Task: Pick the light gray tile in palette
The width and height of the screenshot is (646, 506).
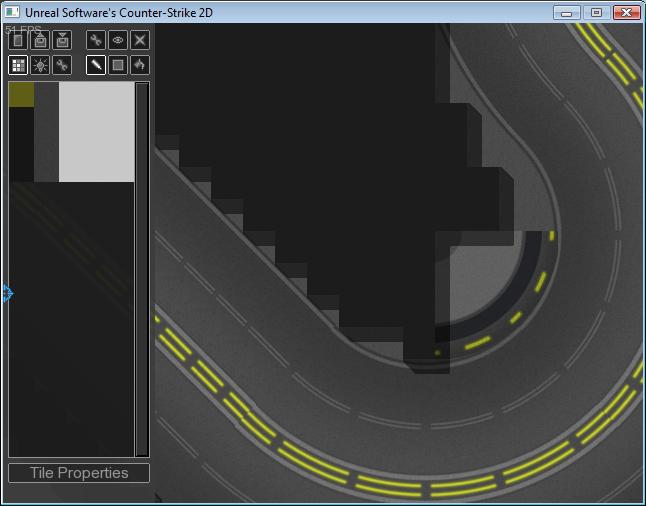Action: click(x=96, y=131)
